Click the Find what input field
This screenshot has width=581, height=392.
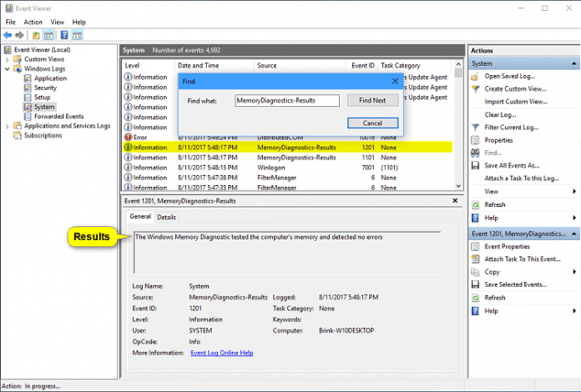point(287,100)
